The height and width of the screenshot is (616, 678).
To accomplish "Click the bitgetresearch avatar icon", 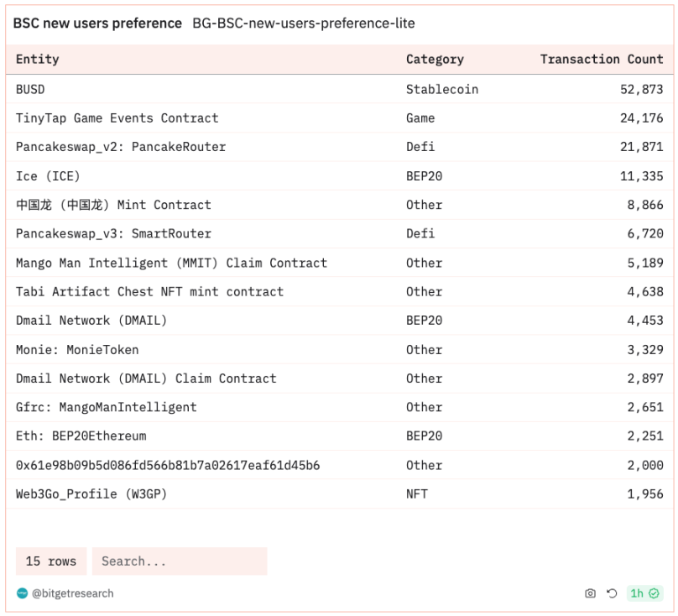I will 23,593.
